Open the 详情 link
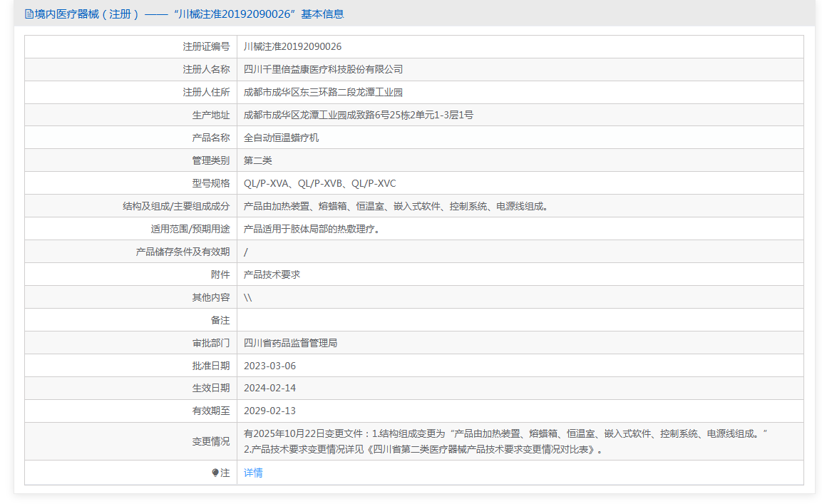 click(x=253, y=473)
